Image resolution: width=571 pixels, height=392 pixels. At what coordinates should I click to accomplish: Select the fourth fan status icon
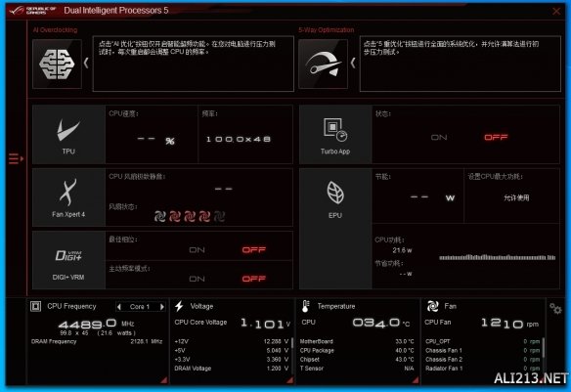pos(204,216)
